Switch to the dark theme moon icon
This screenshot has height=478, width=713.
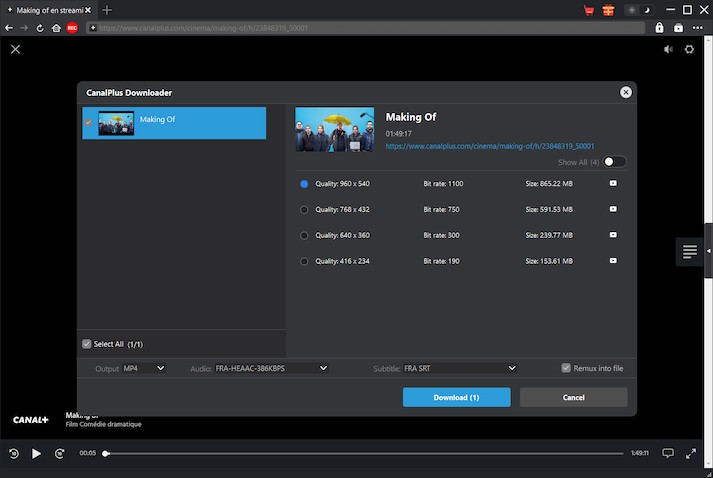pos(647,10)
